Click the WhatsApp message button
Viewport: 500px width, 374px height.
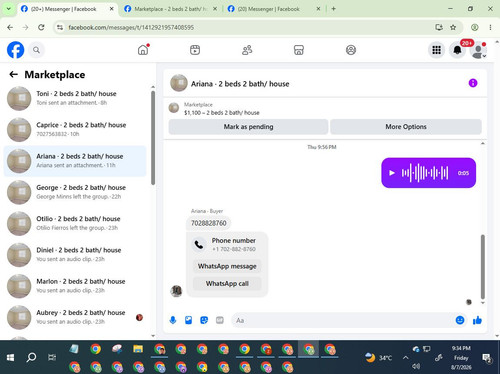click(227, 266)
